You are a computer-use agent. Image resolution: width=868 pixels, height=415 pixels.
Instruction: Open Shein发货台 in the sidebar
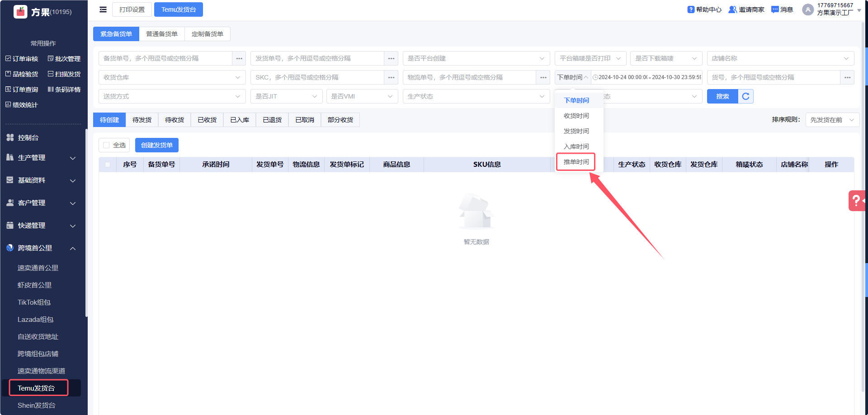37,406
